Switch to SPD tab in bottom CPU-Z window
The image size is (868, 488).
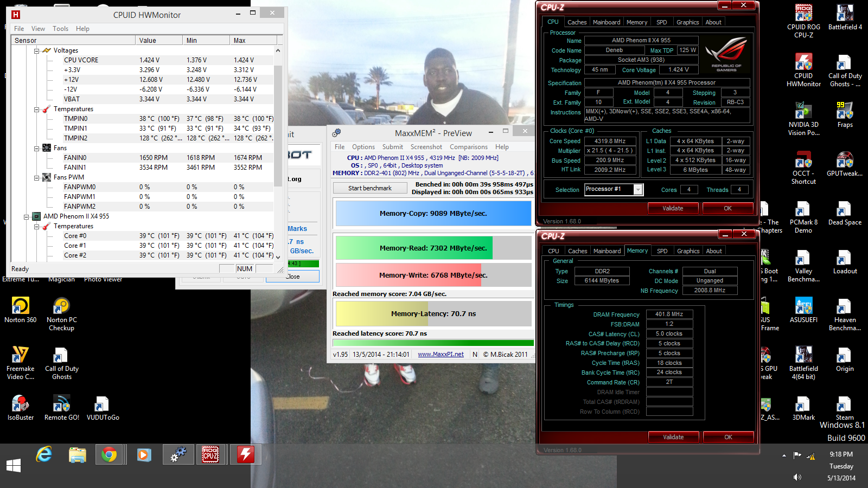coord(662,251)
